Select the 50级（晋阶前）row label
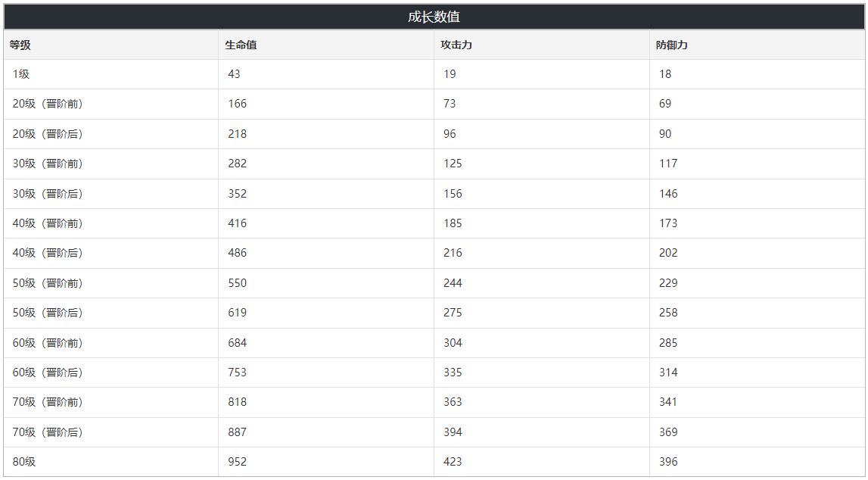868x480 pixels. (x=48, y=283)
